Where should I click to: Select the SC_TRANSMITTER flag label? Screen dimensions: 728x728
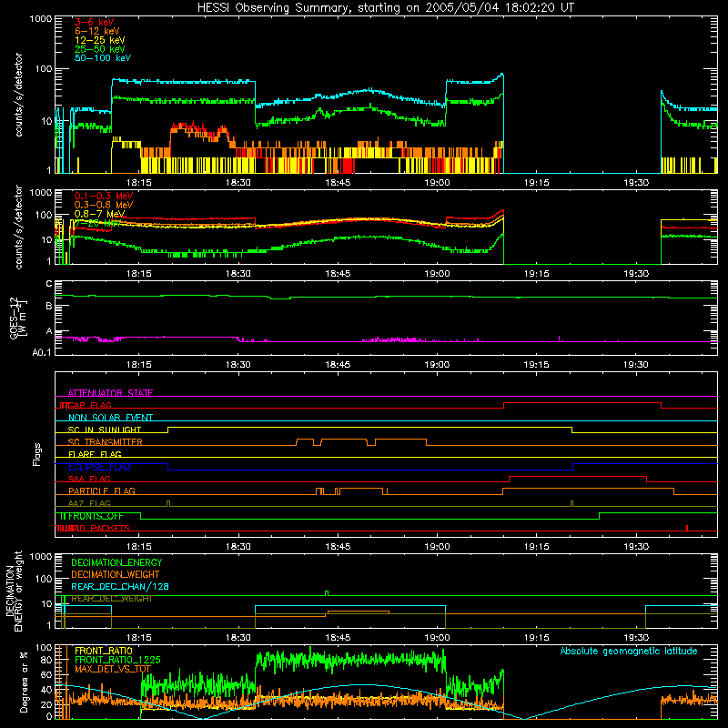point(105,442)
